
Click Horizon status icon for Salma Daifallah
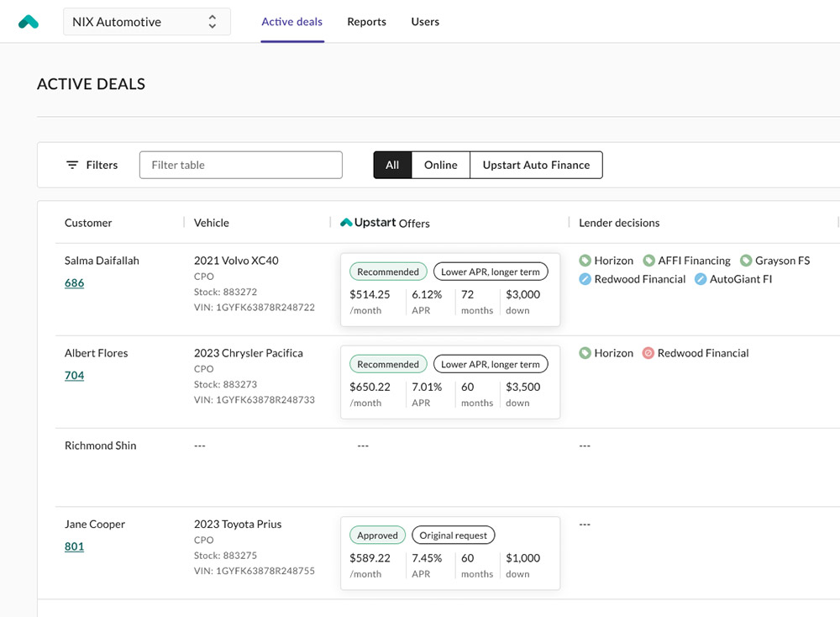(585, 261)
